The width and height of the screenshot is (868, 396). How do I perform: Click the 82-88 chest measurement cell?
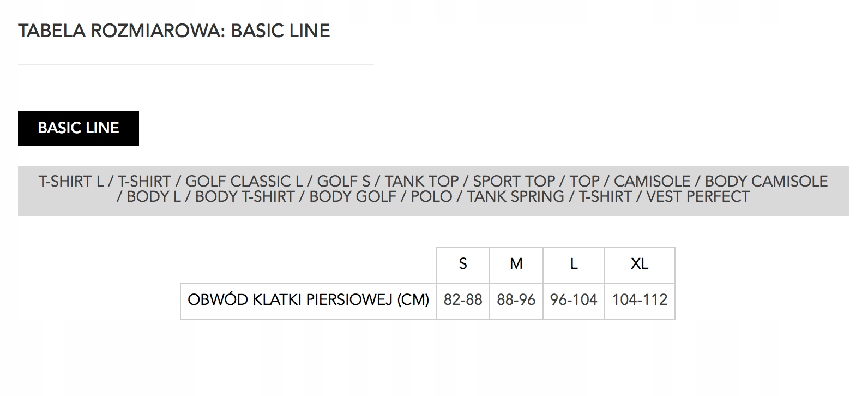pyautogui.click(x=463, y=301)
